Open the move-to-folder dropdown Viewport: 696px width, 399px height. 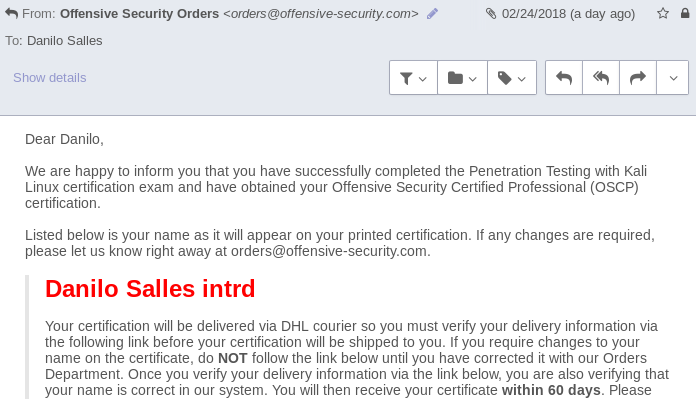point(462,78)
